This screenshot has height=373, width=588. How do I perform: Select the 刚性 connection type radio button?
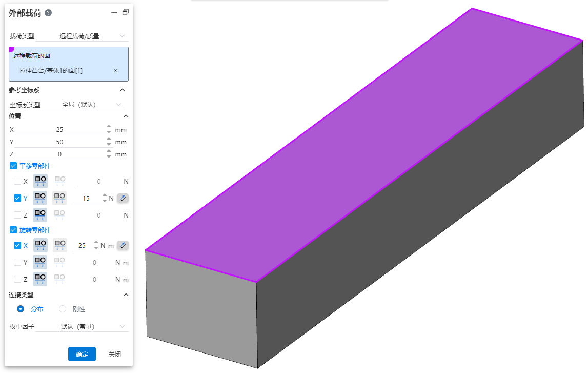pos(63,309)
